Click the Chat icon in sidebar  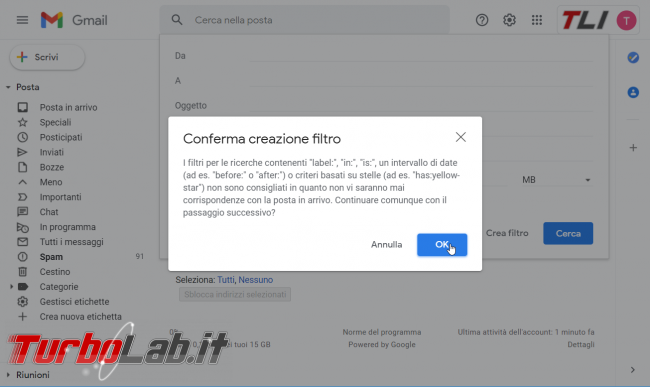tap(22, 212)
